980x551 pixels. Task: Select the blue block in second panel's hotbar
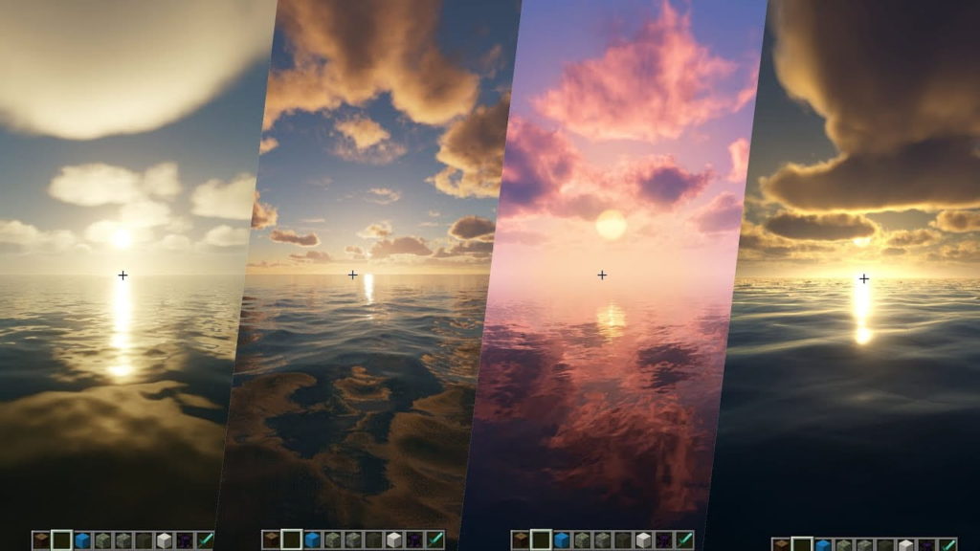pos(313,540)
